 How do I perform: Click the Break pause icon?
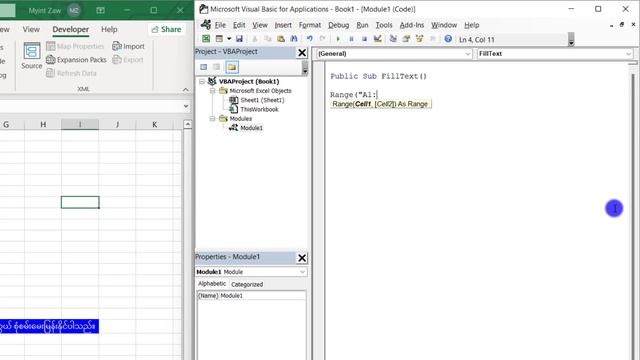pyautogui.click(x=351, y=39)
